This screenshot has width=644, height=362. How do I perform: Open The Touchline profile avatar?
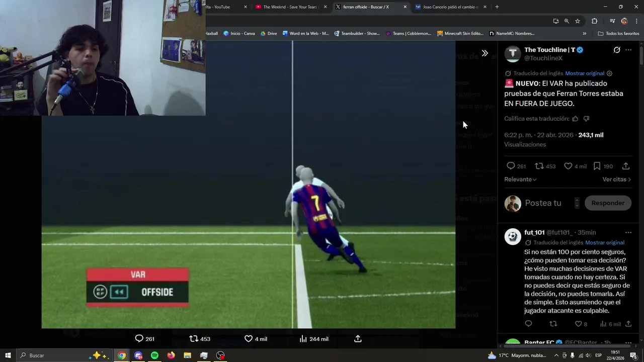[513, 54]
